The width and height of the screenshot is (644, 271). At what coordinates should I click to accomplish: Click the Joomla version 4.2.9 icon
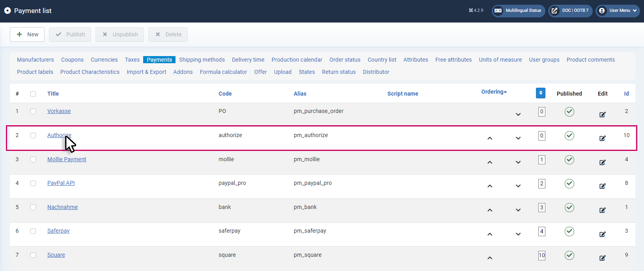coord(471,11)
